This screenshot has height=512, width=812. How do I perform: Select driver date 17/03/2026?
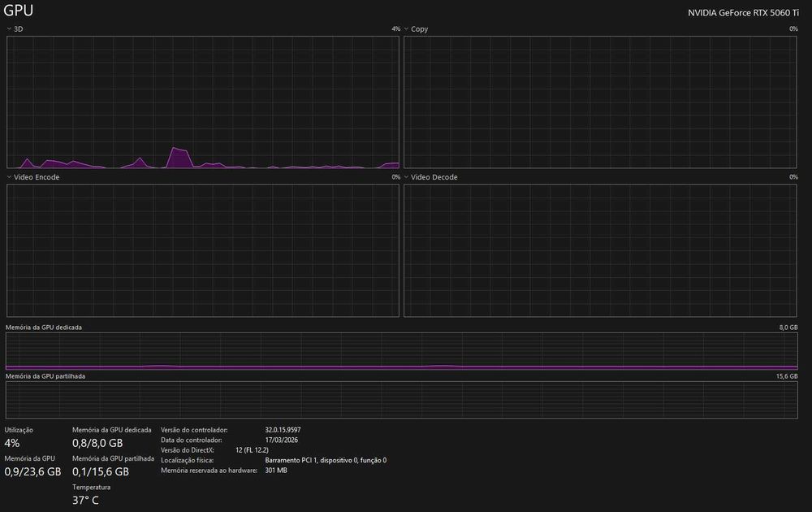tap(281, 440)
